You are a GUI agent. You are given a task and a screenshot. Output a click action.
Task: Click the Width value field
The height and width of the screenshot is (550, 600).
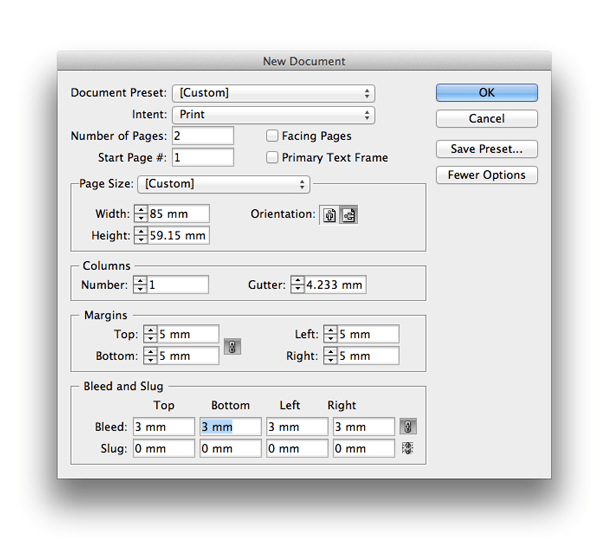178,214
